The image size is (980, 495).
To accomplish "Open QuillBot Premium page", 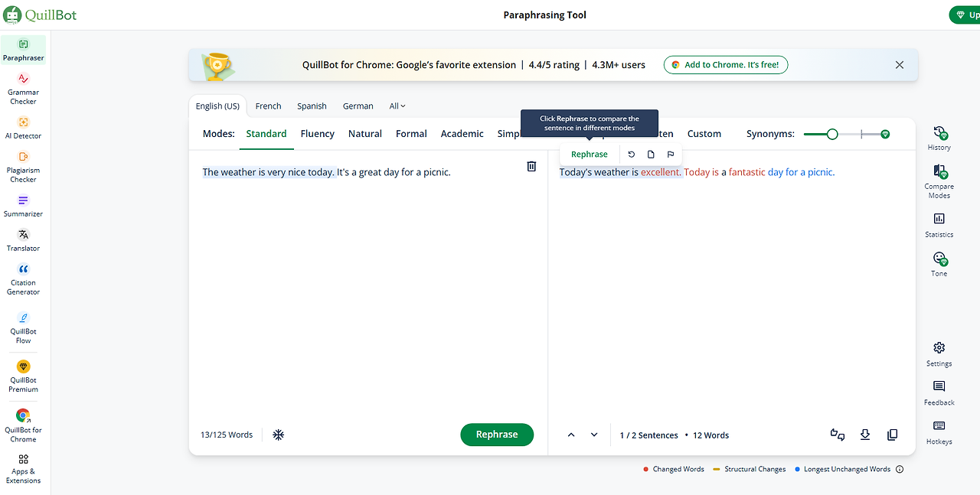I will [x=23, y=376].
